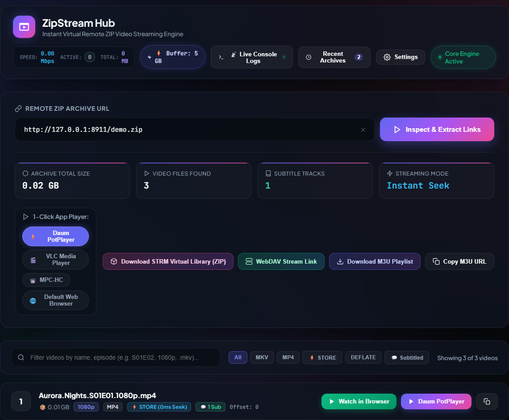Screen dimensions: 509x420
Task: Click the ACTIVE count 0 badge
Action: click(x=90, y=57)
